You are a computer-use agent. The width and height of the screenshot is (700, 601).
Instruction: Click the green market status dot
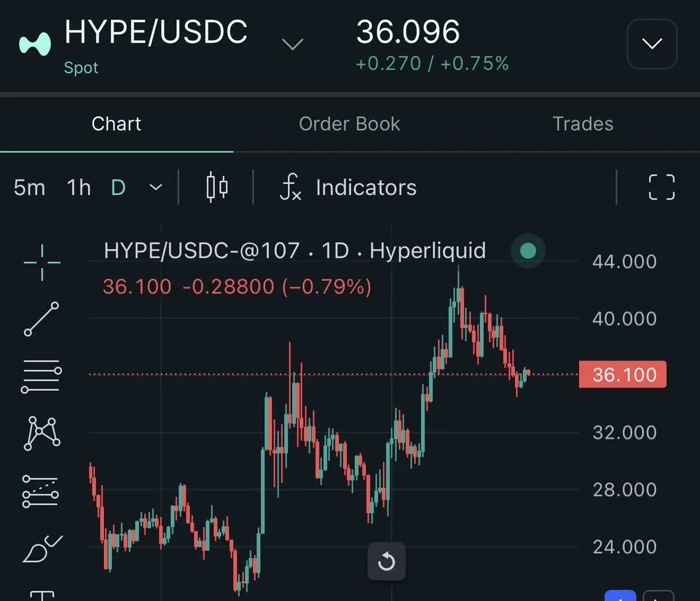tap(528, 251)
